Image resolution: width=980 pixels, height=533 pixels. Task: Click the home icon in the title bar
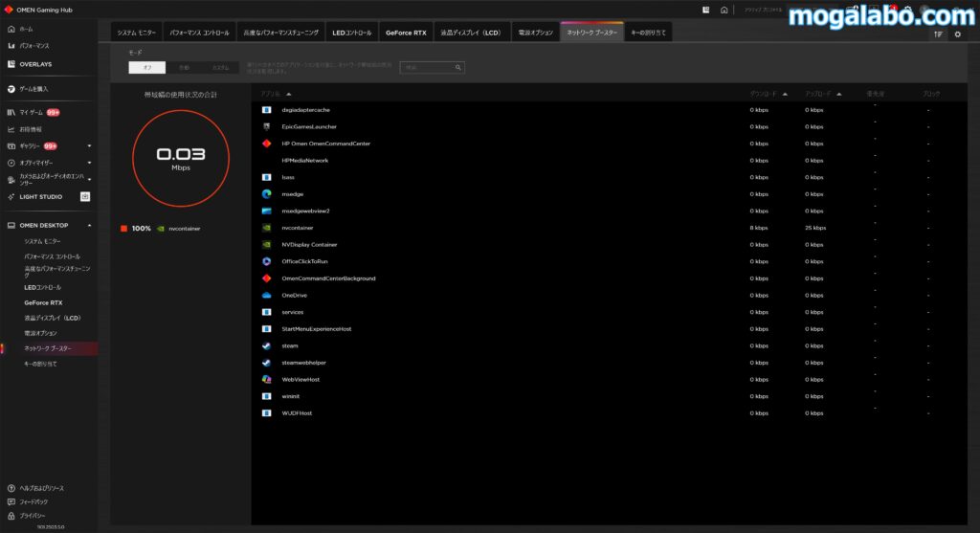pos(724,10)
